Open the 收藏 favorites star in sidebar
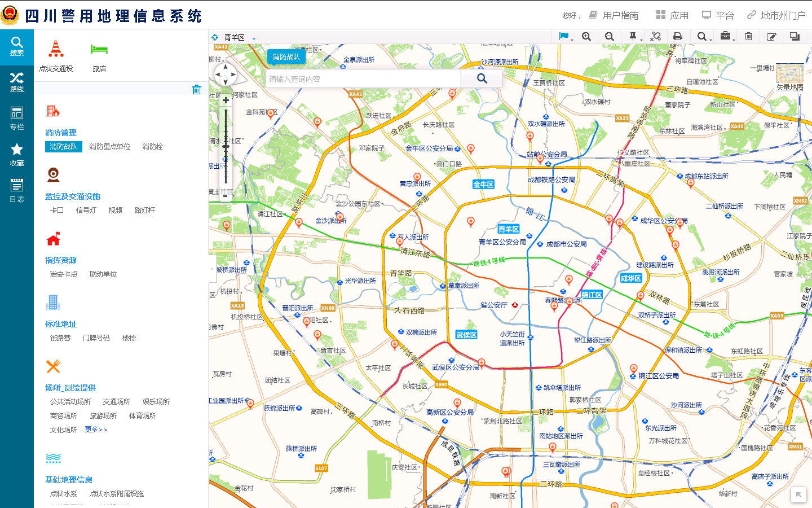Image resolution: width=812 pixels, height=508 pixels. pos(17,155)
